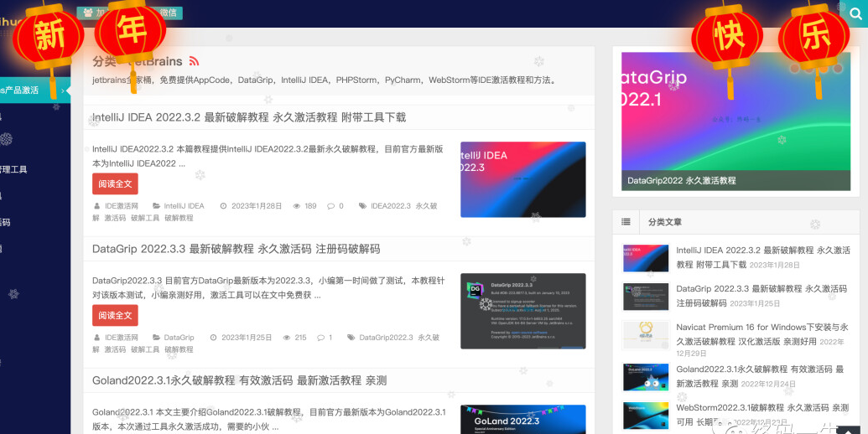Open Navicat Premium 16 for Windows article link
This screenshot has height=434, width=868.
761,334
